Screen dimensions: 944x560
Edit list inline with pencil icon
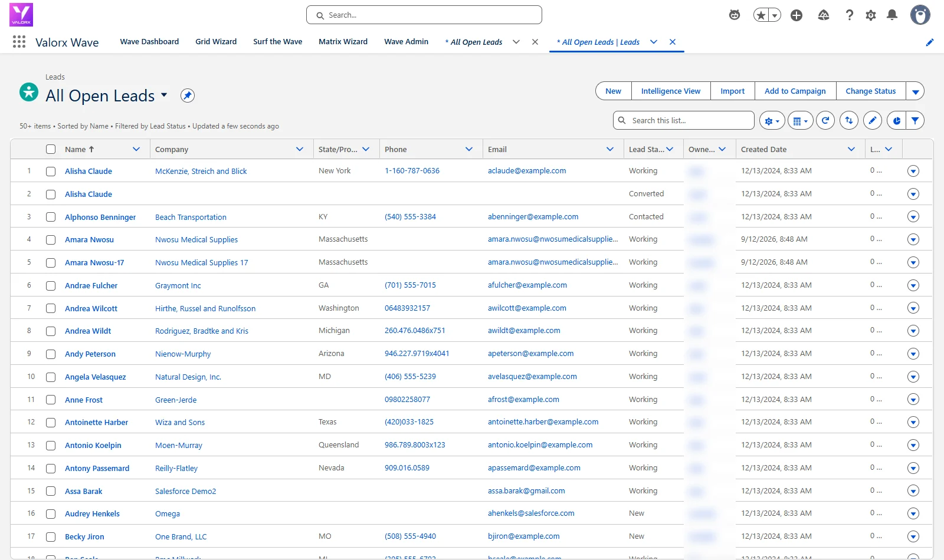pos(873,120)
